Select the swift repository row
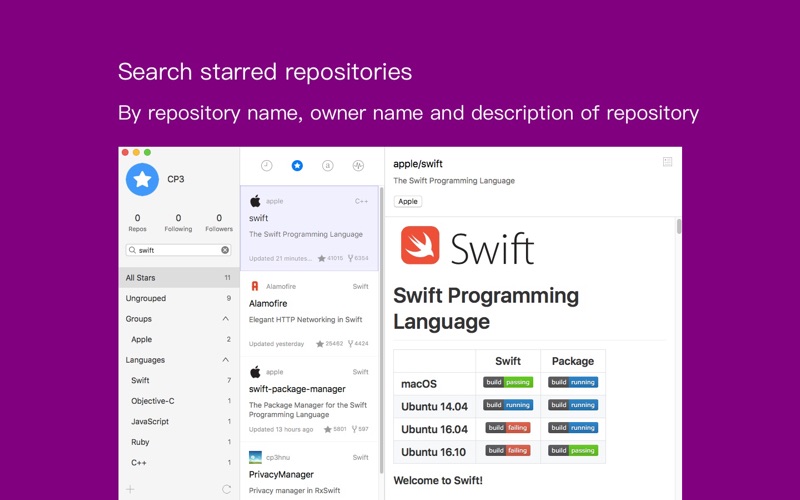The height and width of the screenshot is (500, 800). [x=309, y=228]
